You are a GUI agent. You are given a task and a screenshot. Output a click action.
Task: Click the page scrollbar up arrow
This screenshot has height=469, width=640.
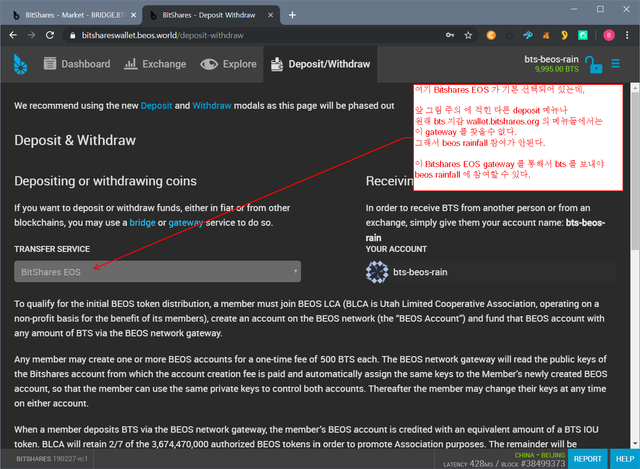635,87
